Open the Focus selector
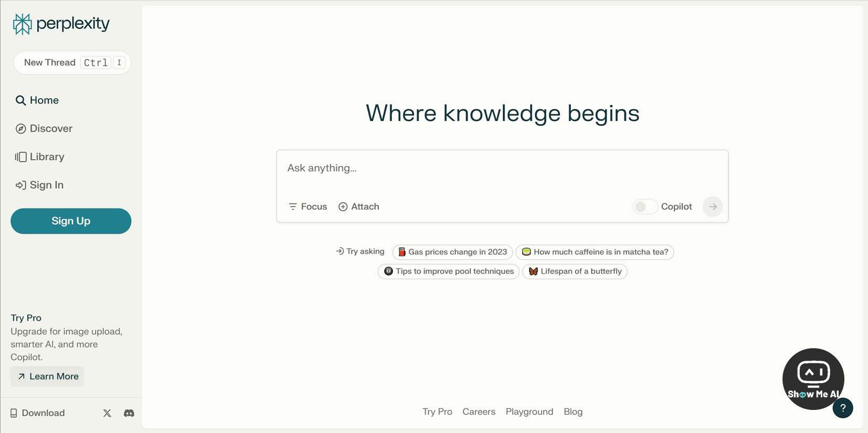Screen dimensions: 868x433 (x=308, y=207)
